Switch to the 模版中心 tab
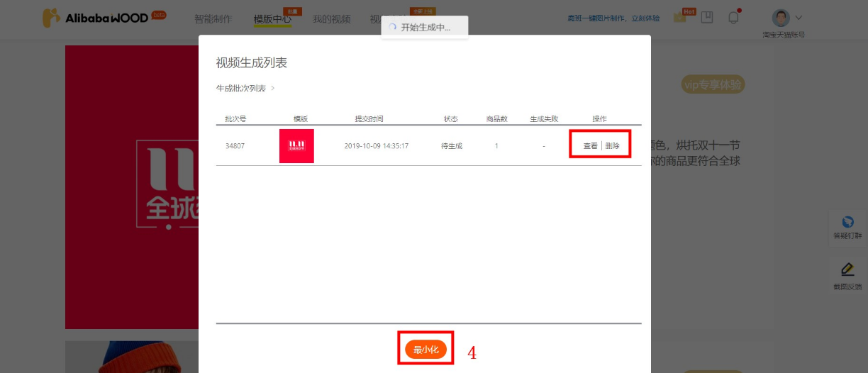868x373 pixels. click(272, 19)
